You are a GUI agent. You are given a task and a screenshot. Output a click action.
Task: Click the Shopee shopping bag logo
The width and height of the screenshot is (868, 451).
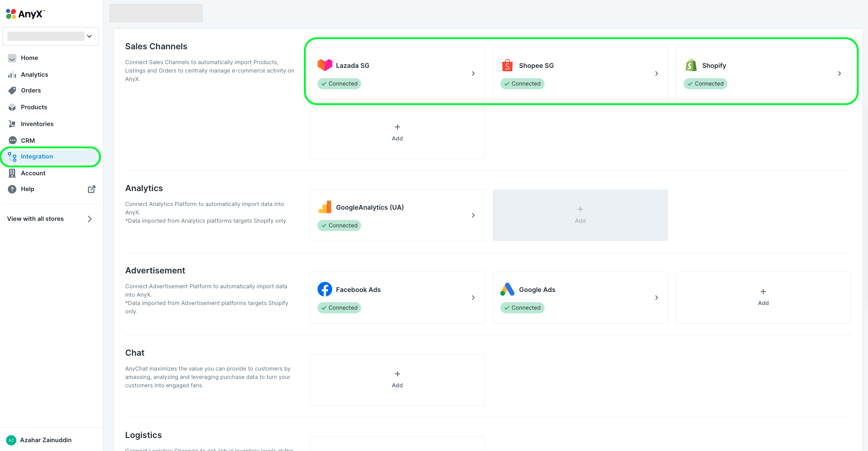tap(507, 65)
